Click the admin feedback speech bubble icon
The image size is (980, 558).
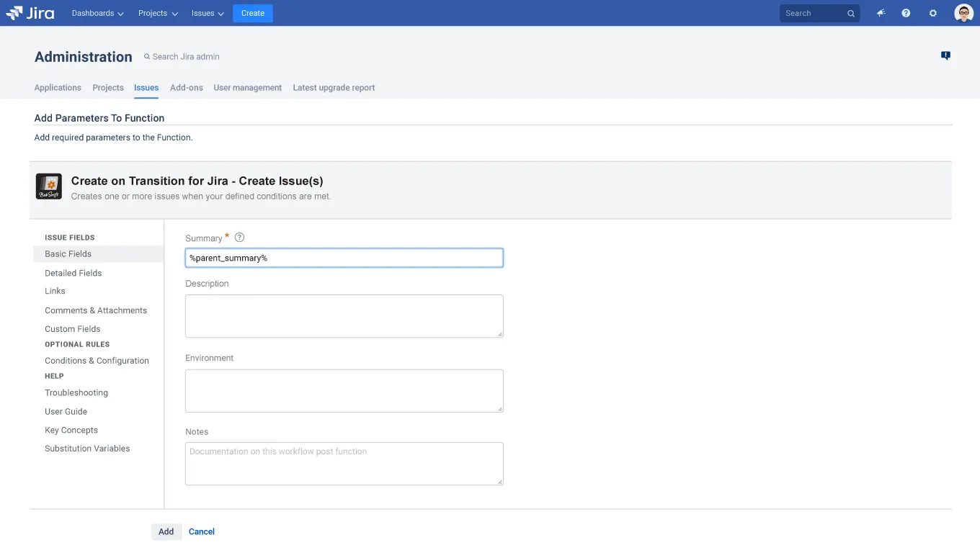945,55
